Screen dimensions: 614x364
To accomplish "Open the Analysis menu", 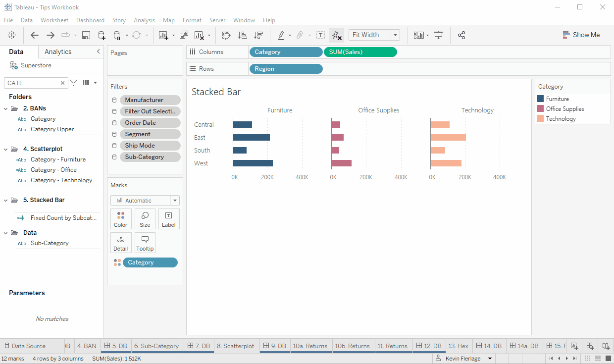I will 144,20.
